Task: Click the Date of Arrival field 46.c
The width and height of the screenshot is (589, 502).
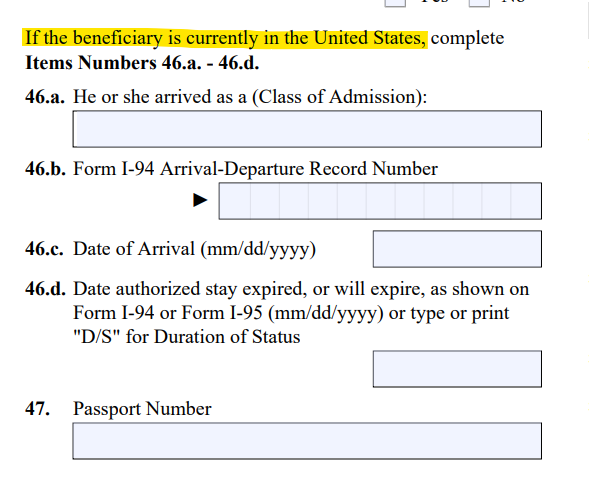Action: pos(457,249)
